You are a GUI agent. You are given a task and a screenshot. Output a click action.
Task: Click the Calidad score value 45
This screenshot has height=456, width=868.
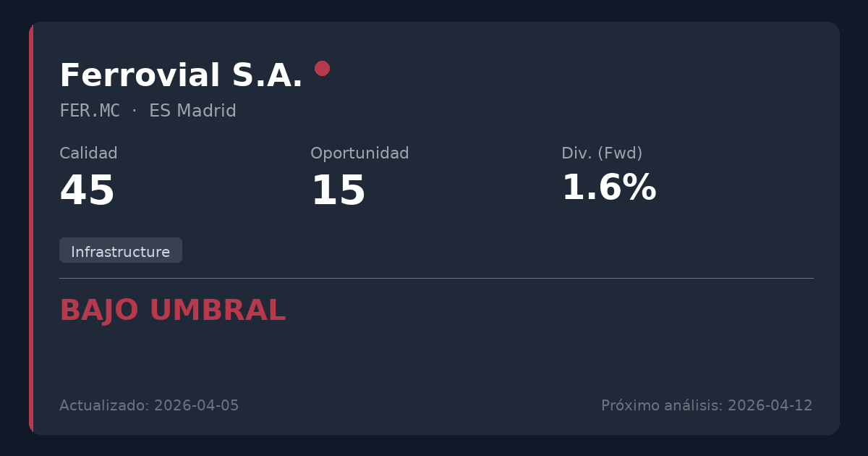point(88,191)
